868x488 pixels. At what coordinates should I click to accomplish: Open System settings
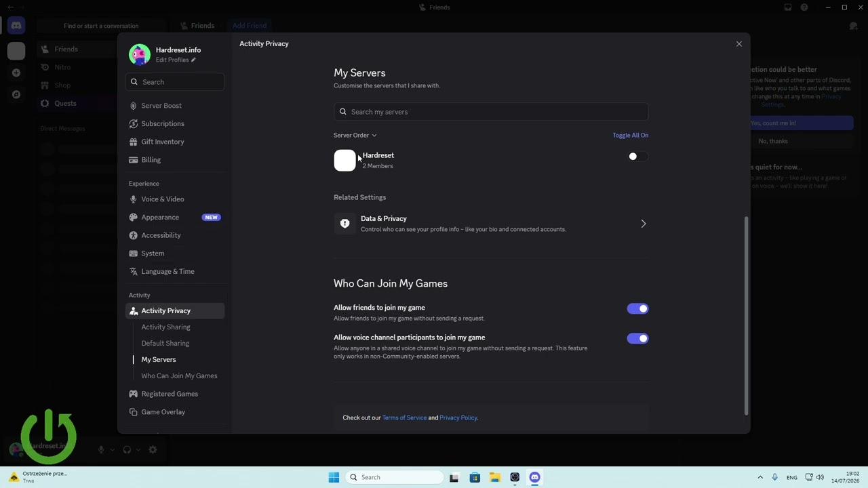(x=175, y=253)
